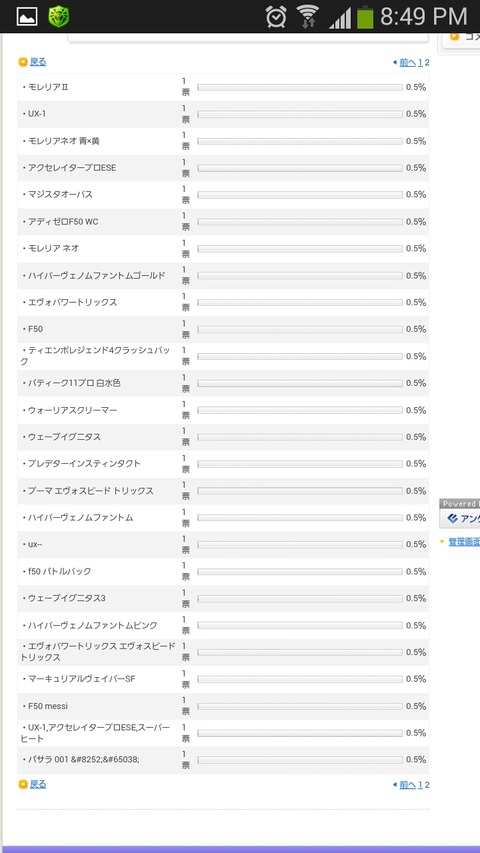Viewport: 480px width, 853px height.
Task: Click the orange back arrow icon at top
Action: 23,62
